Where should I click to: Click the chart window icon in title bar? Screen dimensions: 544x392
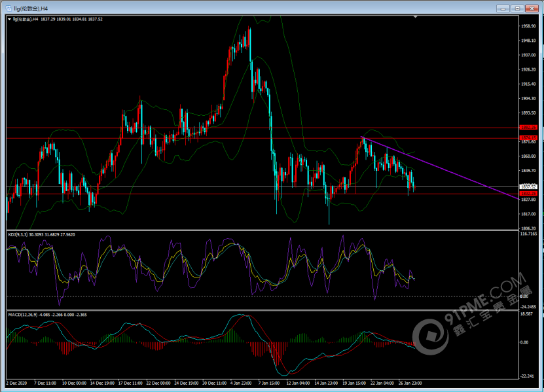[9, 9]
